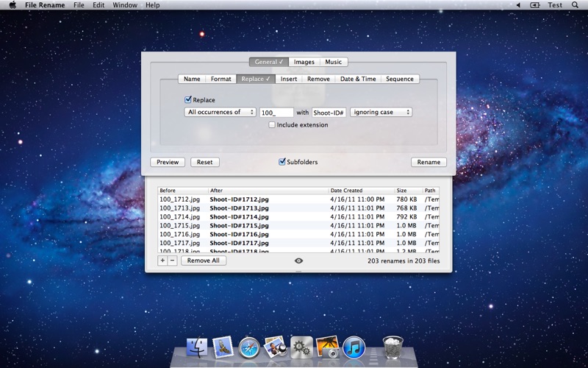588x368 pixels.
Task: Click the plus add files button
Action: (162, 261)
